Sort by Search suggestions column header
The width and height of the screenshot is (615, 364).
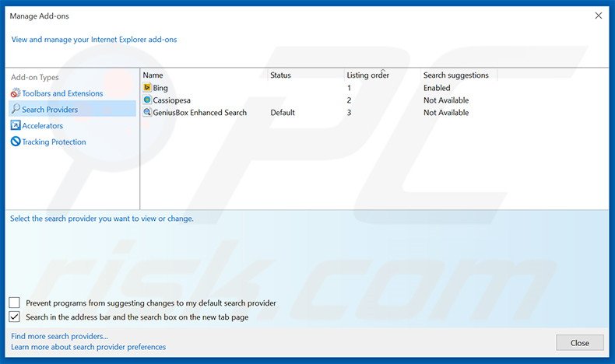point(455,75)
